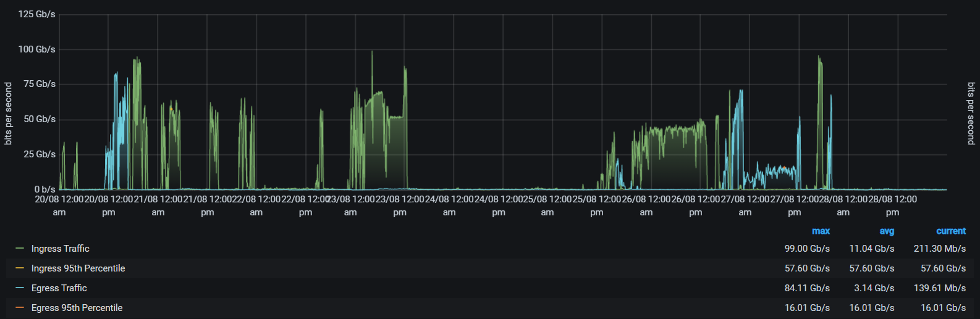Toggle the Egress Traffic legend entry
This screenshot has width=980, height=319.
point(59,288)
